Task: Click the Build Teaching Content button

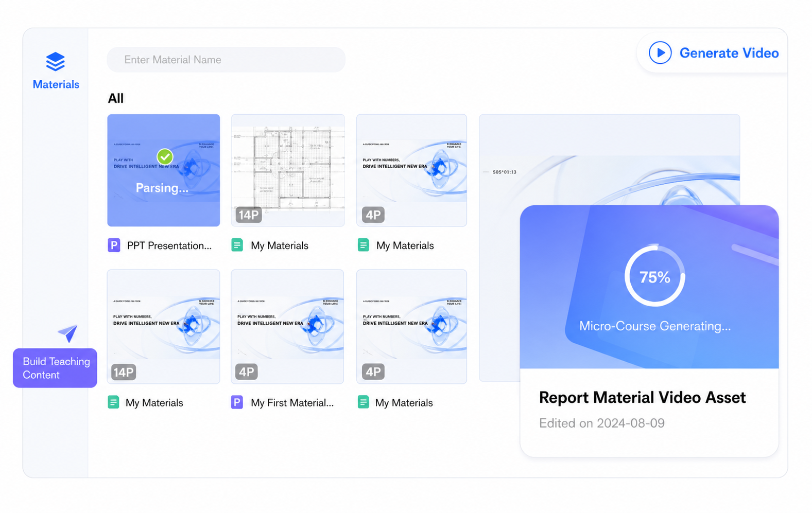Action: tap(55, 368)
